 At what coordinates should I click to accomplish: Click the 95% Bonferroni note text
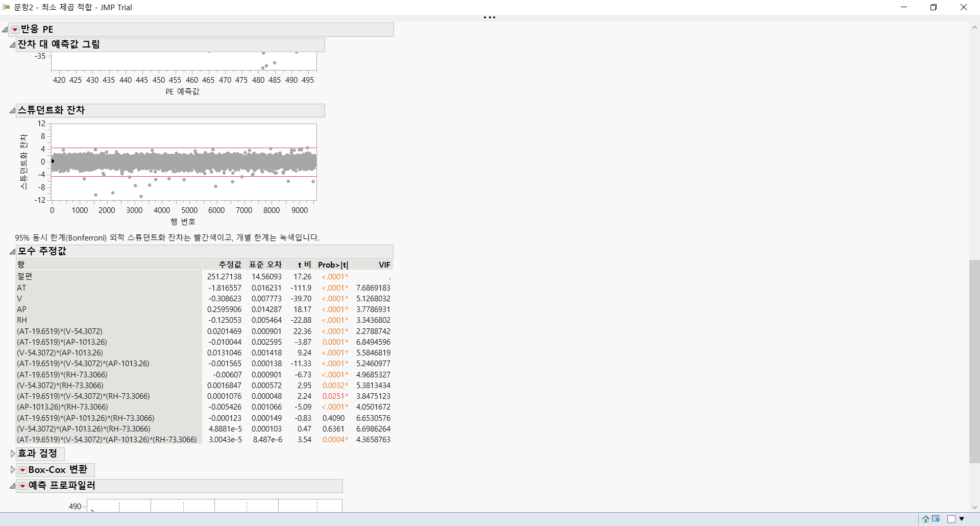[167, 237]
